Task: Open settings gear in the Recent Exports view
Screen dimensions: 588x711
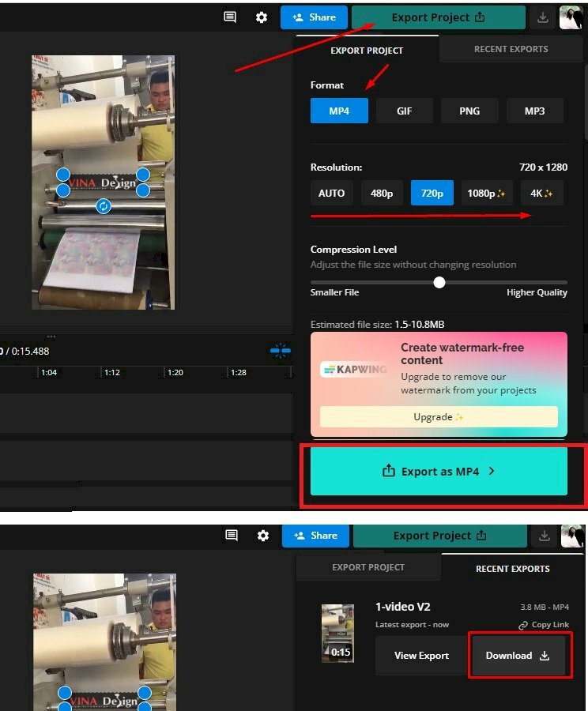Action: click(262, 536)
